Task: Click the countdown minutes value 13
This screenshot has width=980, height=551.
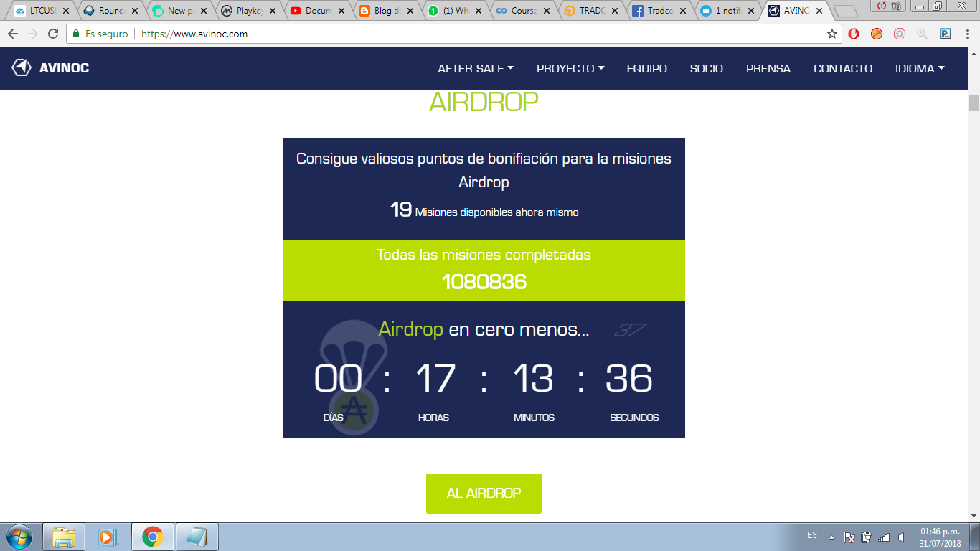Action: tap(533, 379)
